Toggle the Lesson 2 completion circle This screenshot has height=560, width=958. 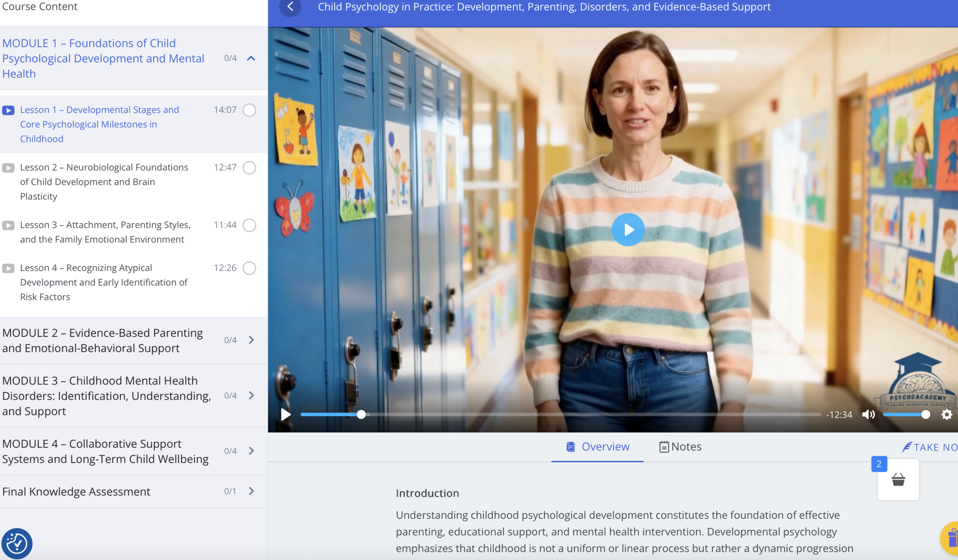tap(249, 168)
